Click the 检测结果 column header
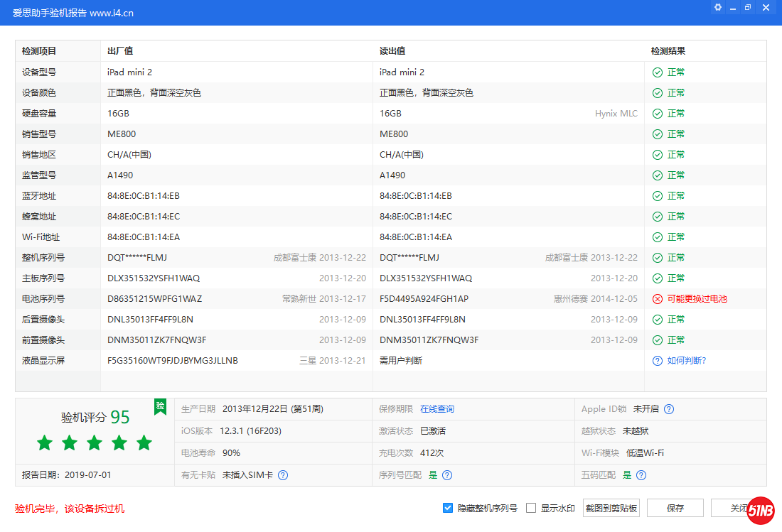The width and height of the screenshot is (782, 532). [x=668, y=51]
